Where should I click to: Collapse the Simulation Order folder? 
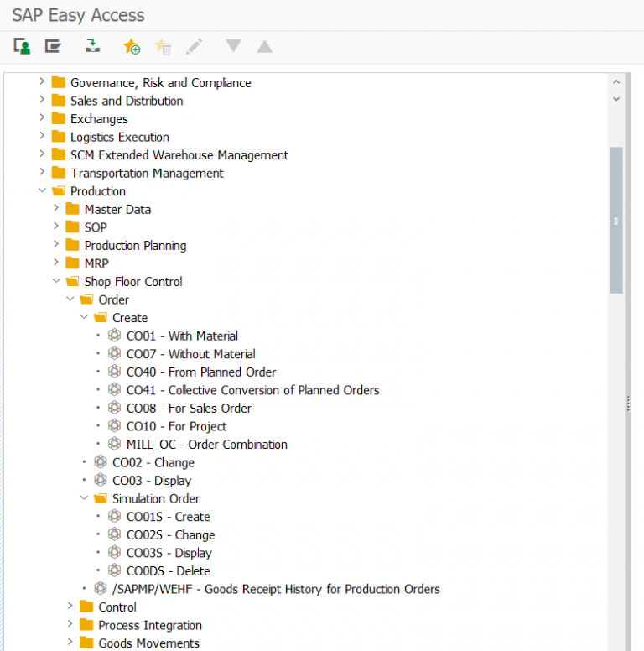(84, 498)
